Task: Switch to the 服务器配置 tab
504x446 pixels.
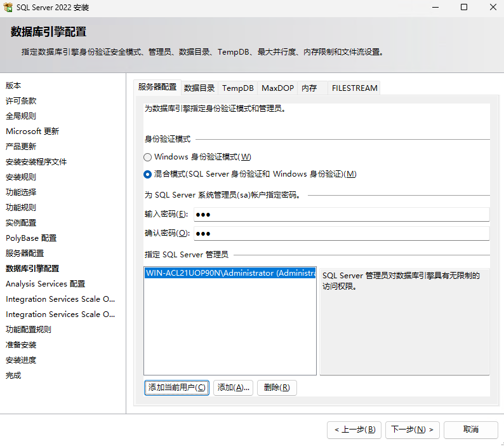Action: click(157, 87)
